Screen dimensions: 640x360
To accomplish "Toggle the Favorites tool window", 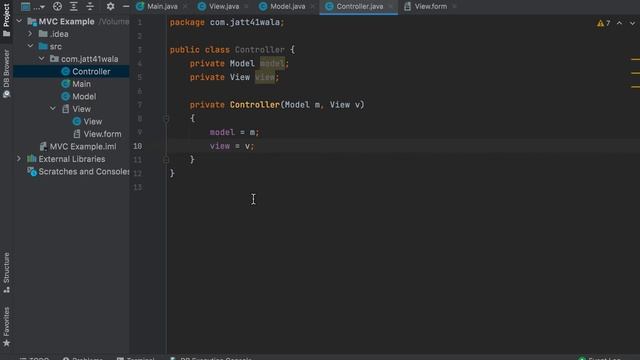I will click(x=7, y=327).
